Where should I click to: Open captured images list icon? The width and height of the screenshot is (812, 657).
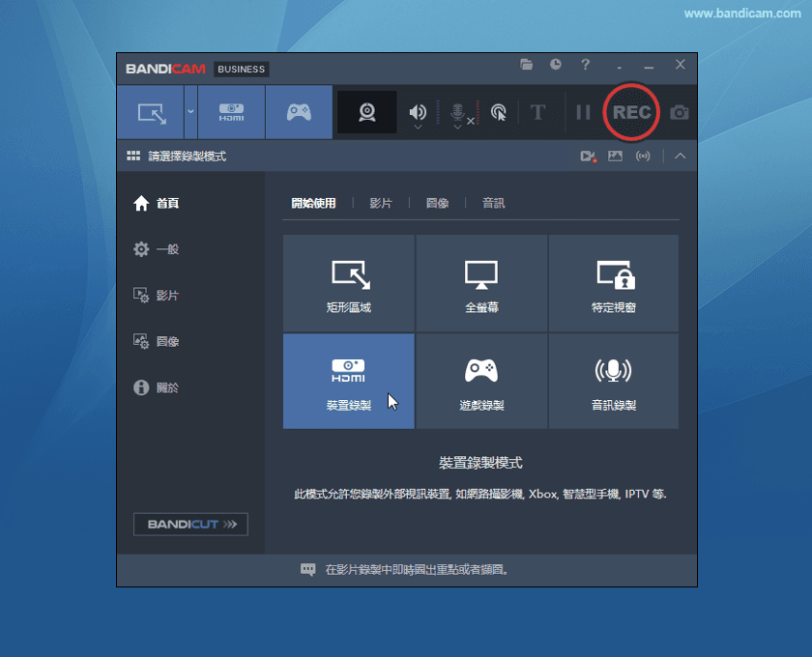click(615, 156)
